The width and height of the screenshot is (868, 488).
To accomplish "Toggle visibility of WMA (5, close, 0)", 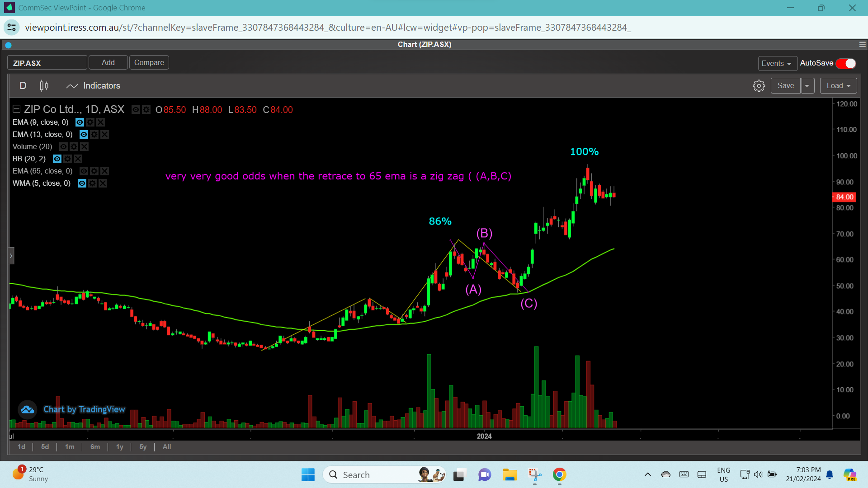I will (x=82, y=183).
